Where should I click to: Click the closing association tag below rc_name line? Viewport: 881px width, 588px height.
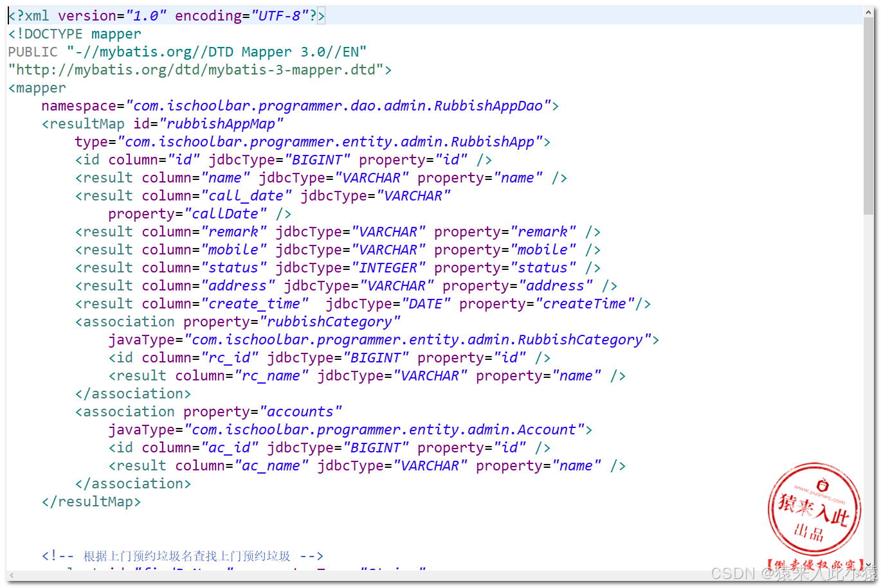point(133,393)
